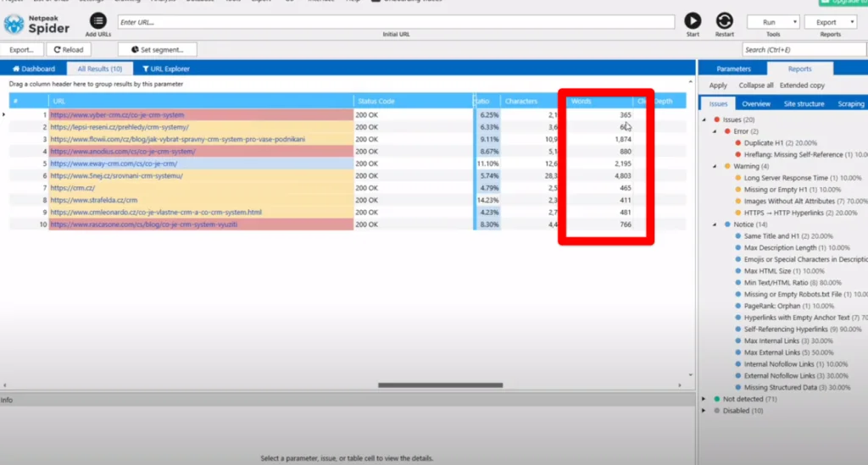This screenshot has width=868, height=465.
Task: Open the vyber-crm.cz URL link
Action: tap(116, 114)
